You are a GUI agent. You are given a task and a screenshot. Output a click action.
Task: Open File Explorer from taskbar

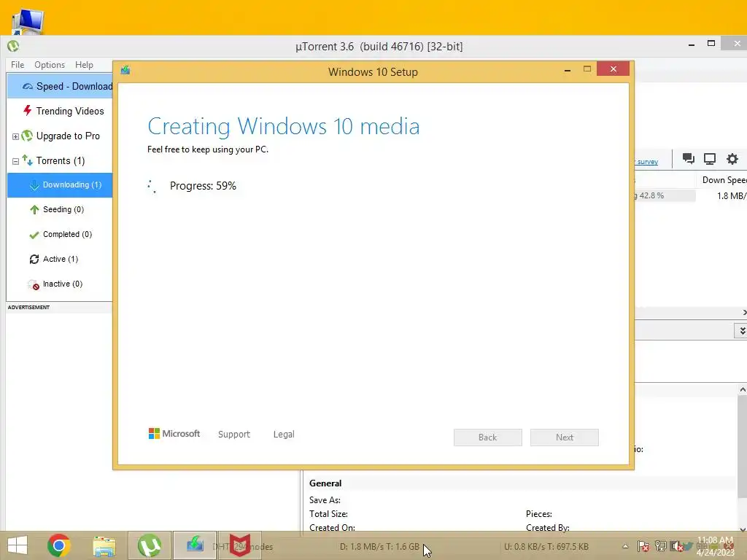(104, 546)
